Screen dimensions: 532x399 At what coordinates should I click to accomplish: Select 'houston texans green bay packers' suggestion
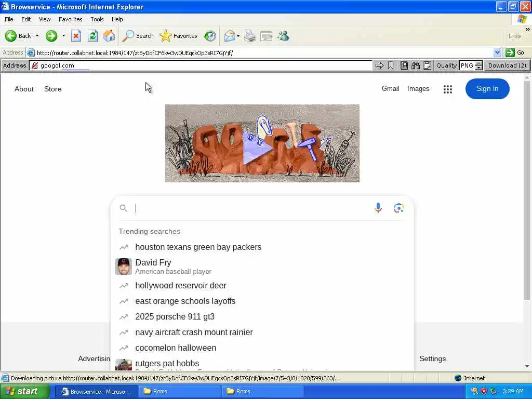point(262,247)
